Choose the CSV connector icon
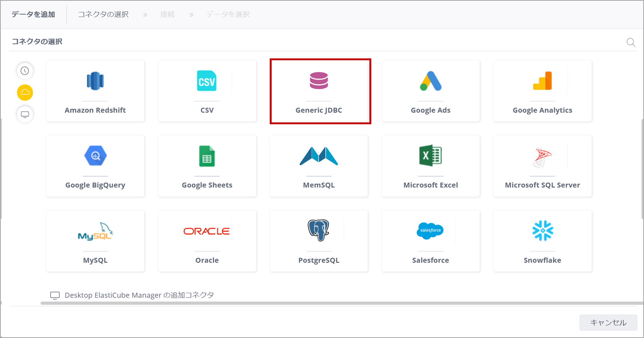The width and height of the screenshot is (644, 338). 207,81
